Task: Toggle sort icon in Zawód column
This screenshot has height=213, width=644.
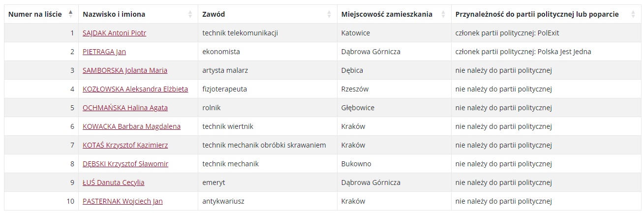Action: pos(330,14)
